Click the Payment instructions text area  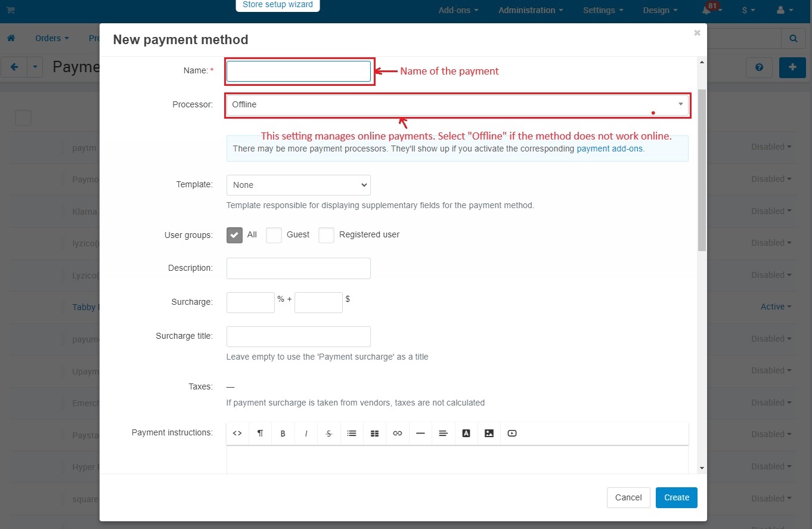457,460
